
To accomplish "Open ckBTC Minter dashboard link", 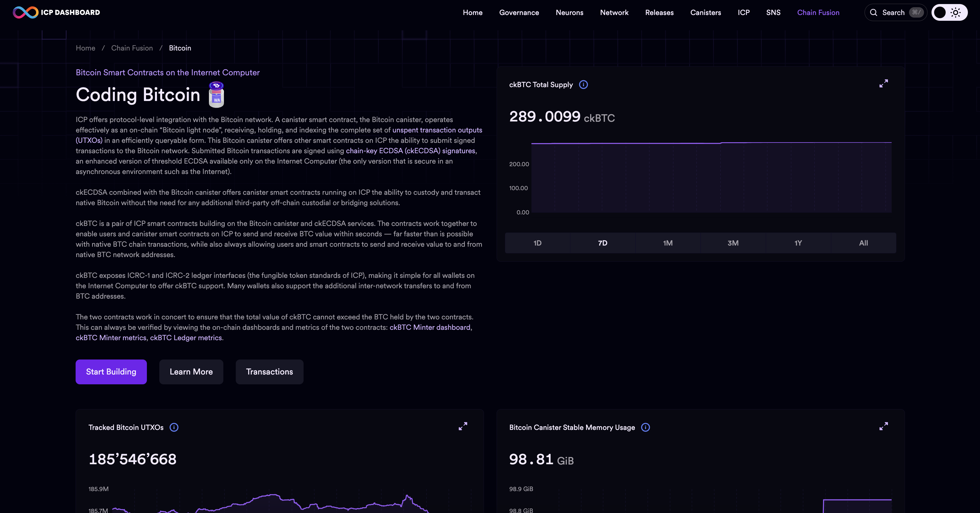I will (x=430, y=327).
